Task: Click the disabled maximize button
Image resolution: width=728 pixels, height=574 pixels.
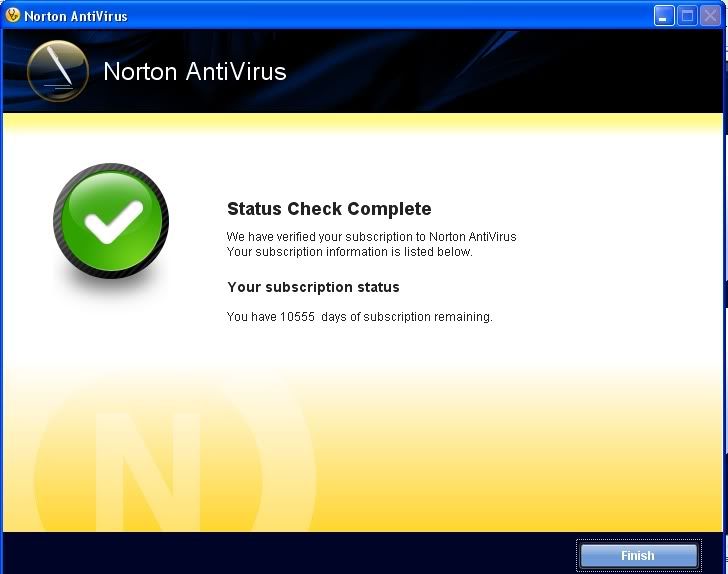Action: pos(687,16)
